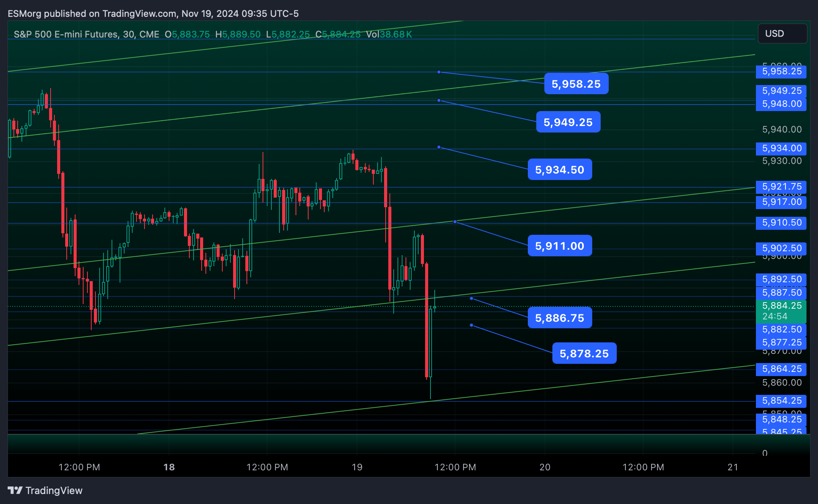This screenshot has width=818, height=504.
Task: Click the O 5,883.75 open value in legend
Action: pyautogui.click(x=187, y=34)
